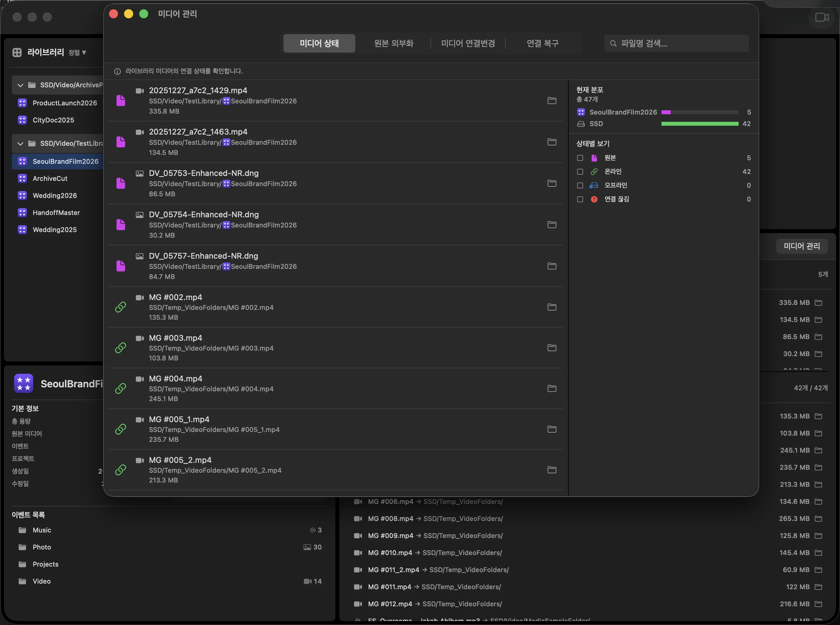Click DV_05757-Enhanced-NR.dng file name in dialog
This screenshot has height=625, width=840.
[x=203, y=256]
